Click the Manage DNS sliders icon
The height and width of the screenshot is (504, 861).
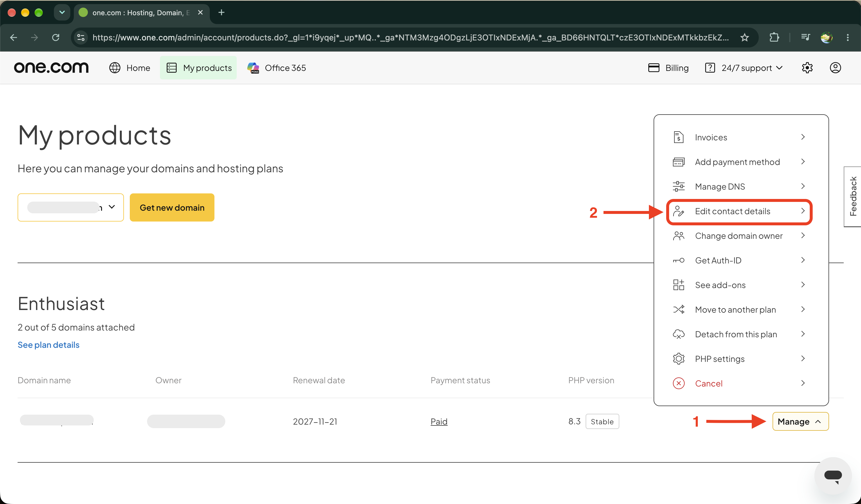coord(678,187)
